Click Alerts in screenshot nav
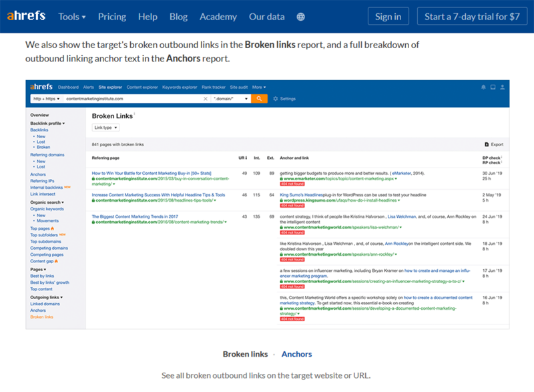Image resolution: width=534 pixels, height=392 pixels. pos(89,87)
